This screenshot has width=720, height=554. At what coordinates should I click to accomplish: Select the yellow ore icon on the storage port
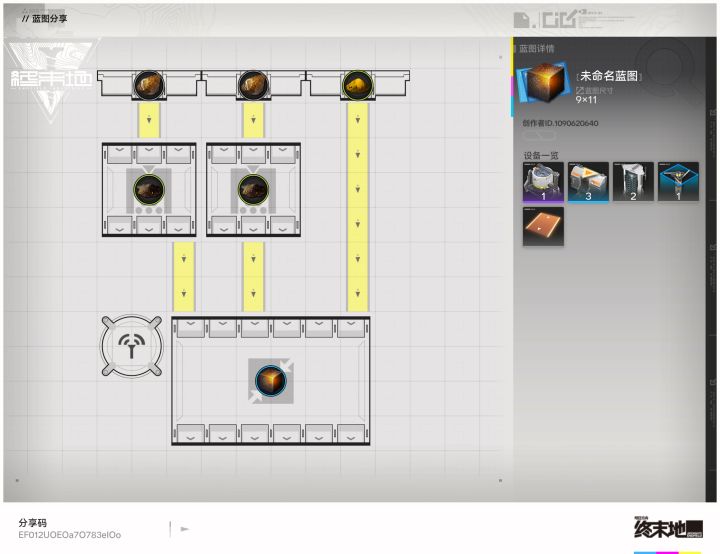[357, 85]
